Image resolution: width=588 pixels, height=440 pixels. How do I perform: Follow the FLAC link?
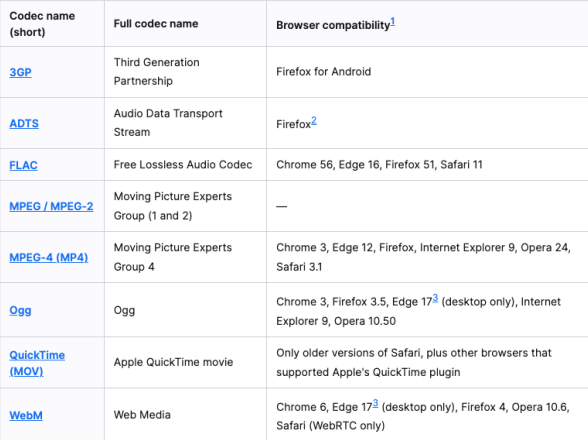coord(23,165)
